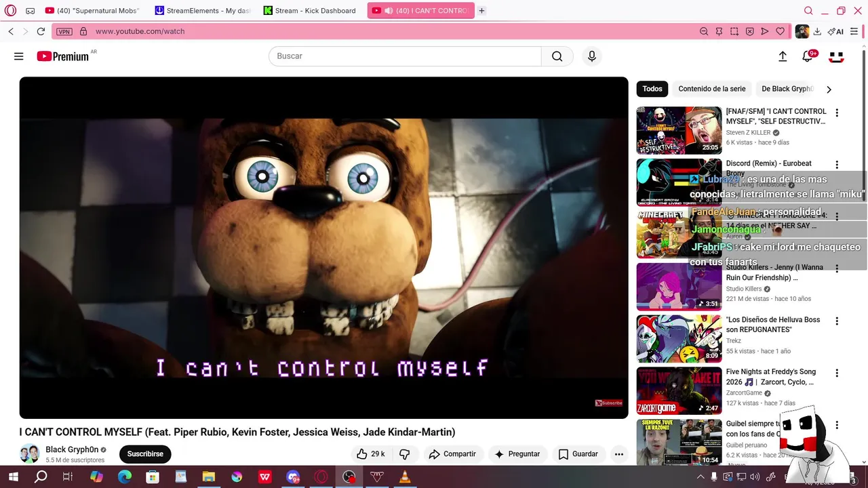Expand the YouTube hamburger guide menu
The width and height of the screenshot is (868, 488).
(x=19, y=56)
